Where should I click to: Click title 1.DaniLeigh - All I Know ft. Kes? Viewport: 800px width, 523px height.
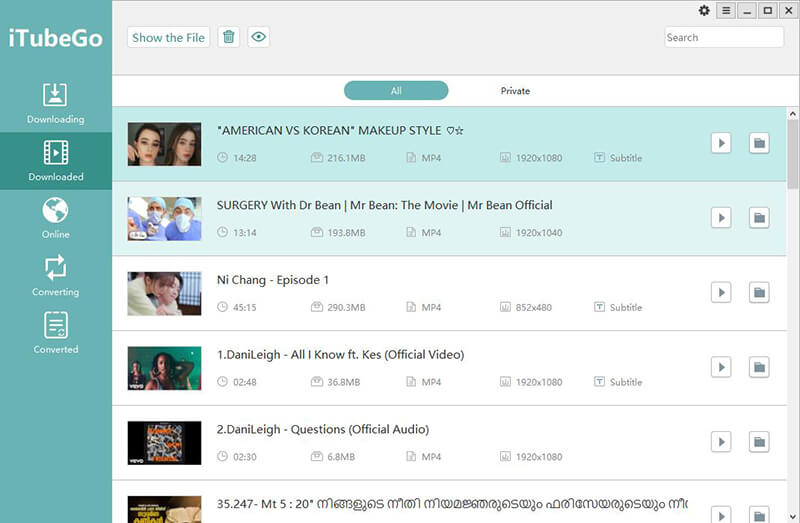[x=340, y=355]
